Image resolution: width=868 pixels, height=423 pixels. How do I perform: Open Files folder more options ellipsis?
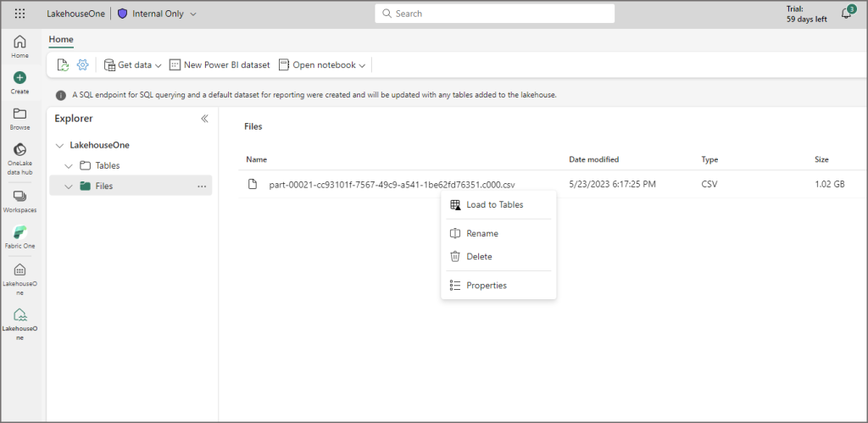tap(202, 186)
